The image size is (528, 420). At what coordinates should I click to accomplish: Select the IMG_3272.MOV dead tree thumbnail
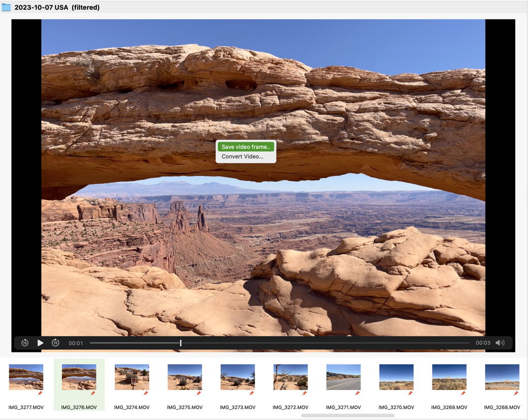290,377
